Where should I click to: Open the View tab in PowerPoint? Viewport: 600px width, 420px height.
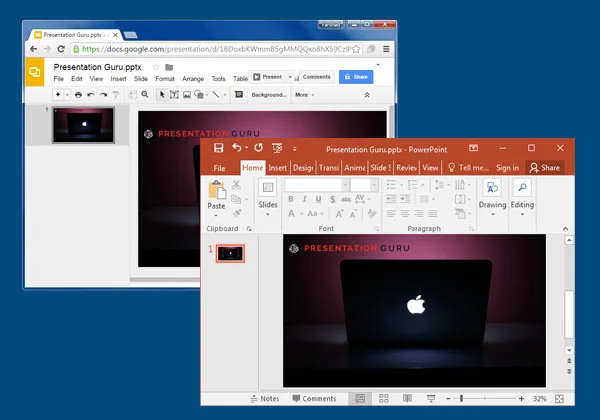[x=430, y=168]
